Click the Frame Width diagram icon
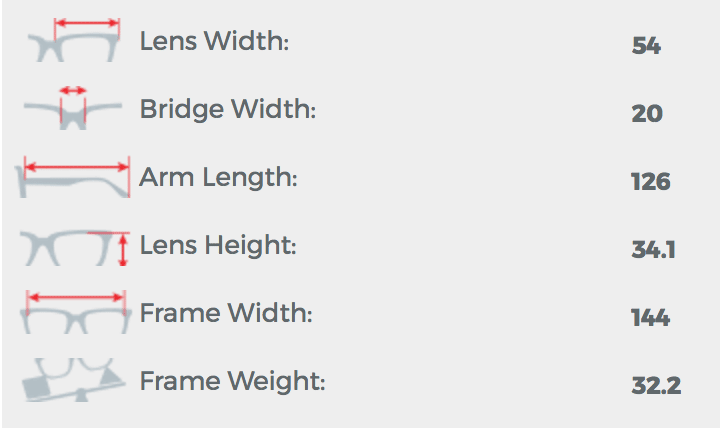Image resolution: width=720 pixels, height=428 pixels. coord(76,312)
